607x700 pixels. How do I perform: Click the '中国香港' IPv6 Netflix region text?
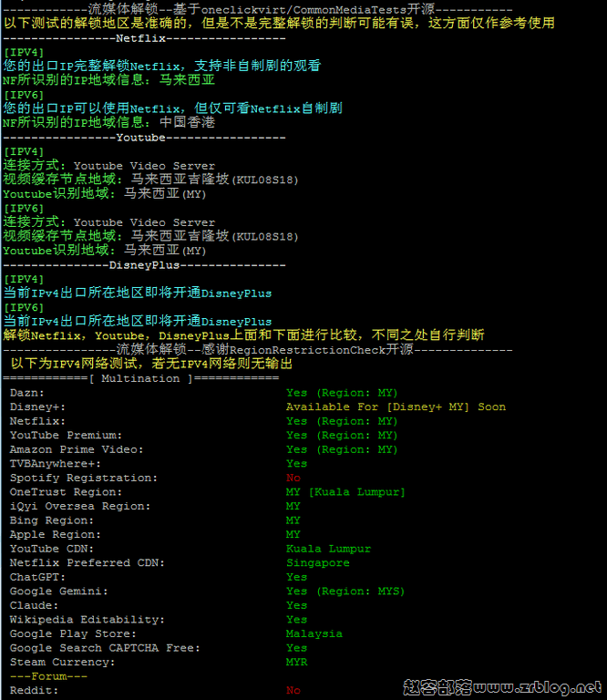coord(188,122)
